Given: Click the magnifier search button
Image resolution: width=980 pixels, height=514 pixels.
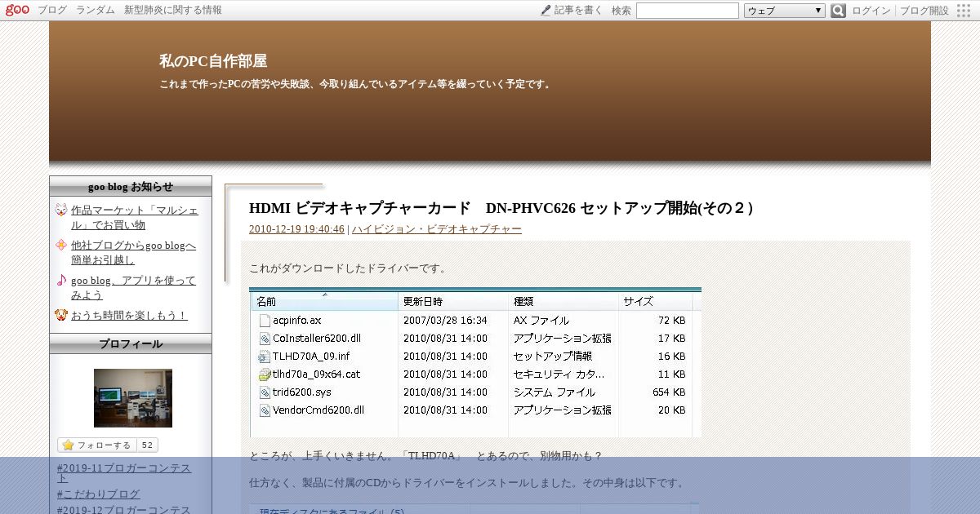Looking at the screenshot, I should [x=838, y=11].
